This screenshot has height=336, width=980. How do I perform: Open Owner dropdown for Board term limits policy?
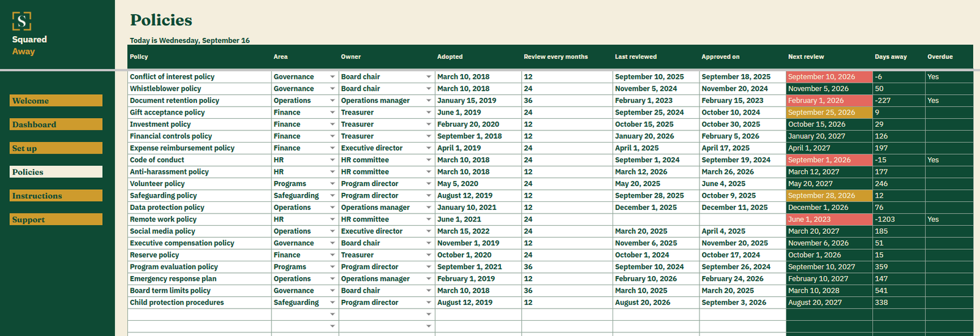[x=429, y=291]
